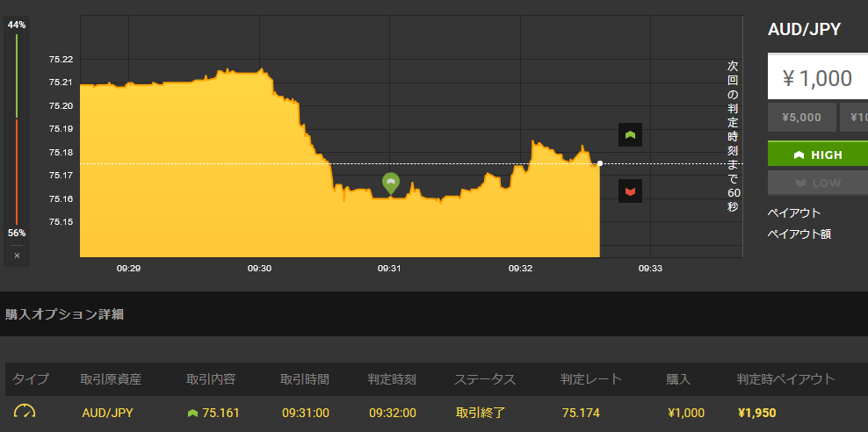Click the 09:31:00 trade time cell
Image resolution: width=868 pixels, height=432 pixels.
306,413
